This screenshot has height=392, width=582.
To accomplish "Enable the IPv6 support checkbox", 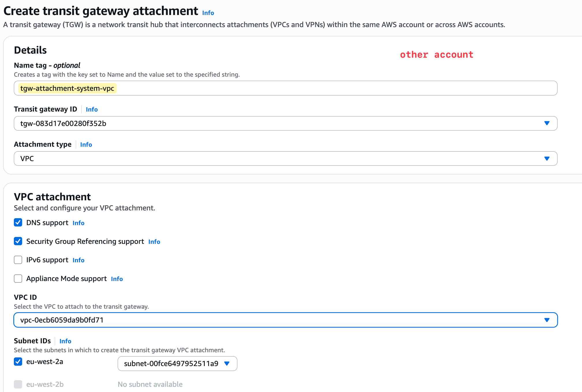I will point(18,260).
